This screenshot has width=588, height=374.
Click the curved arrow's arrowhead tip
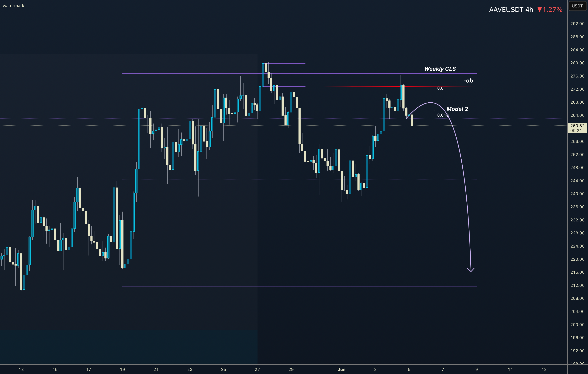coord(471,271)
